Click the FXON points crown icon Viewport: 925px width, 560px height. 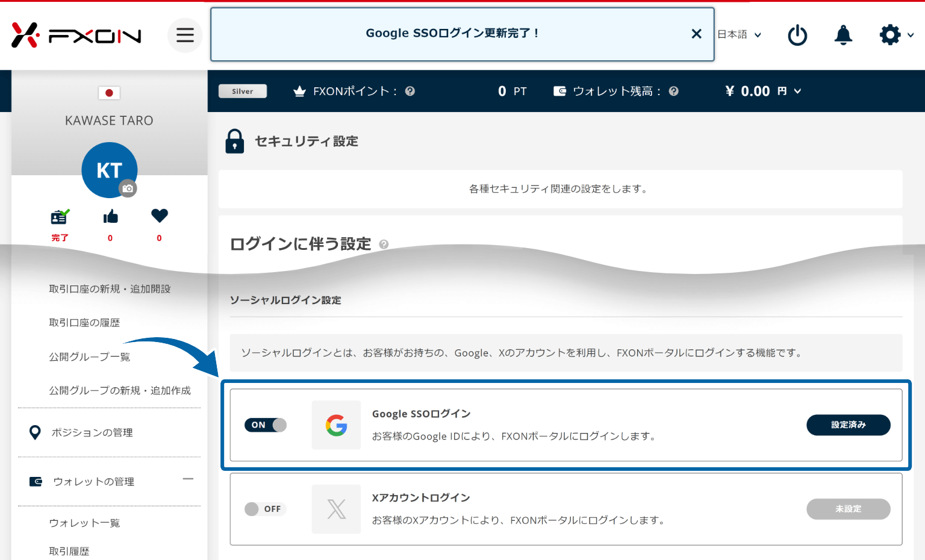pyautogui.click(x=299, y=91)
